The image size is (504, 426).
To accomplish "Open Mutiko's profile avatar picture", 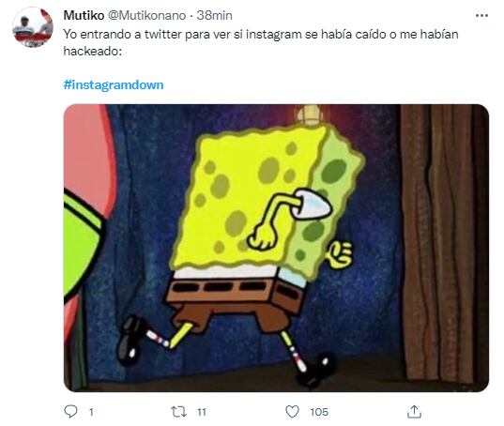I will [33, 27].
